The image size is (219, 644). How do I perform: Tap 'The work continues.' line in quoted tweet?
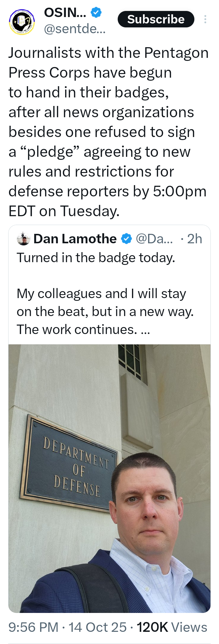(x=77, y=329)
